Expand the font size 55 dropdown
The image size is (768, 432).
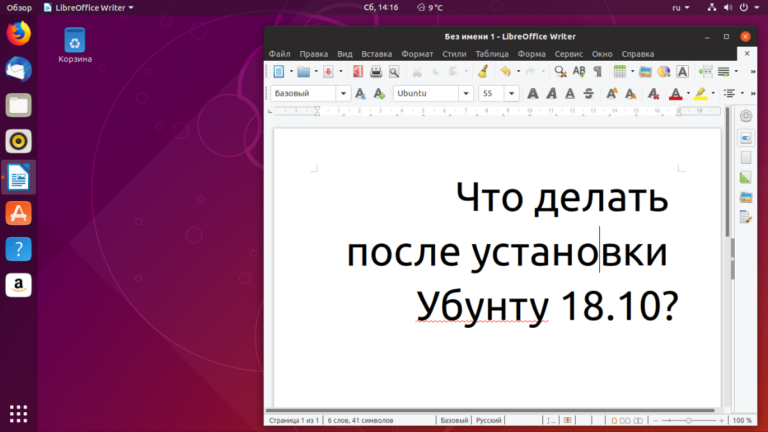(x=511, y=93)
